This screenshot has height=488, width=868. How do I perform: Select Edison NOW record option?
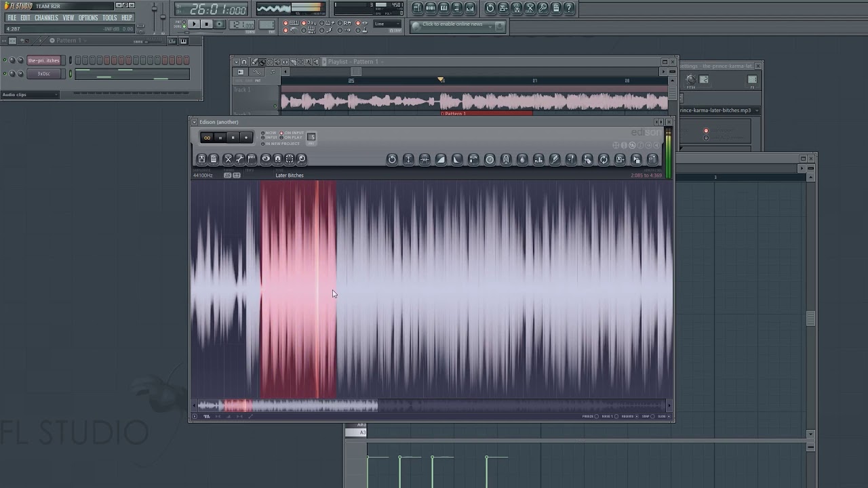click(x=269, y=133)
